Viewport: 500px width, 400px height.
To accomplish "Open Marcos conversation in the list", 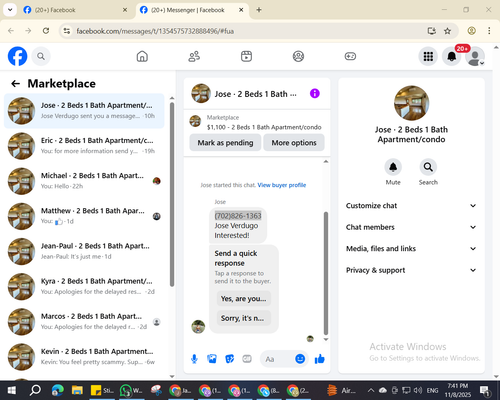I will click(84, 322).
